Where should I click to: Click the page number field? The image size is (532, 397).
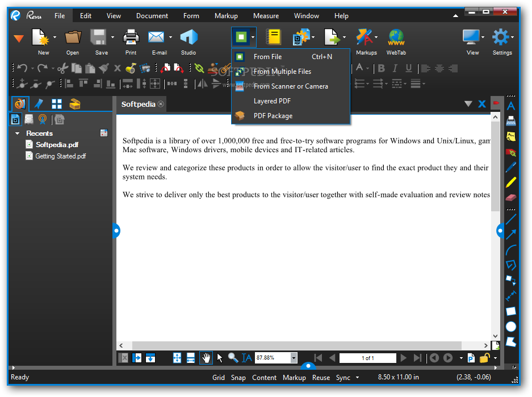tap(367, 358)
